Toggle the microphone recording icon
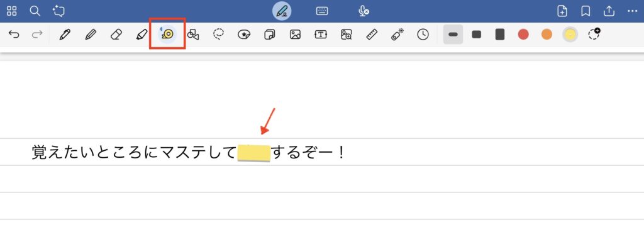 (364, 11)
